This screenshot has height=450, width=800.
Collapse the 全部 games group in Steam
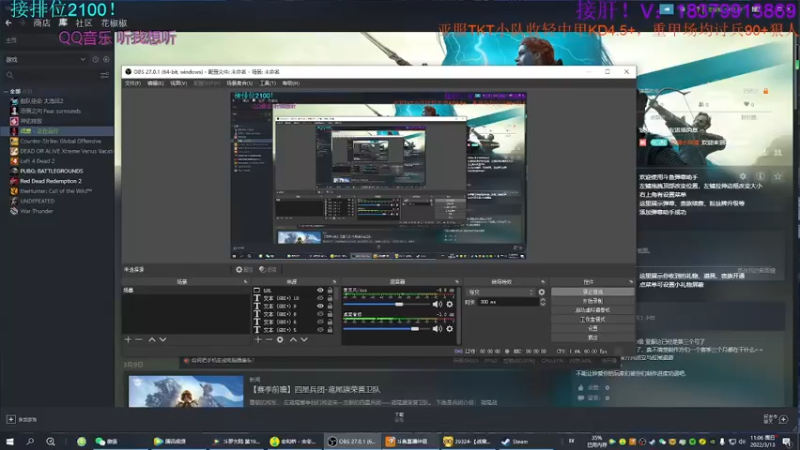click(6, 91)
